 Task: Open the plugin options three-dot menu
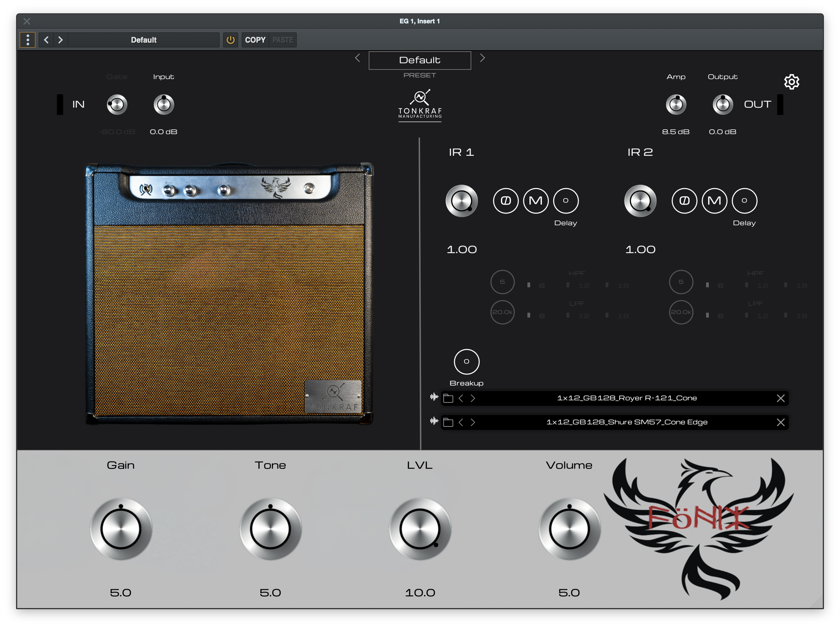(x=28, y=40)
